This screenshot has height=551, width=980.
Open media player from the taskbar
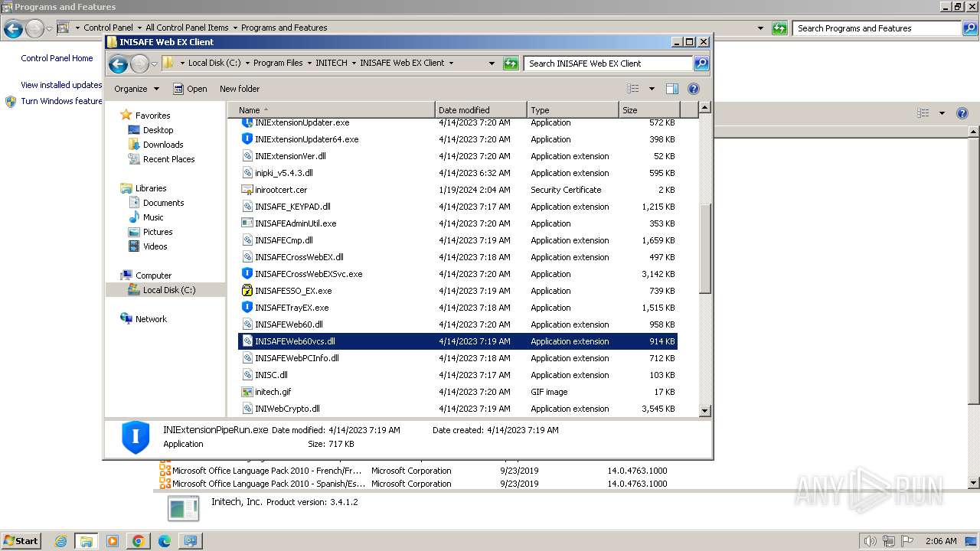(x=112, y=541)
